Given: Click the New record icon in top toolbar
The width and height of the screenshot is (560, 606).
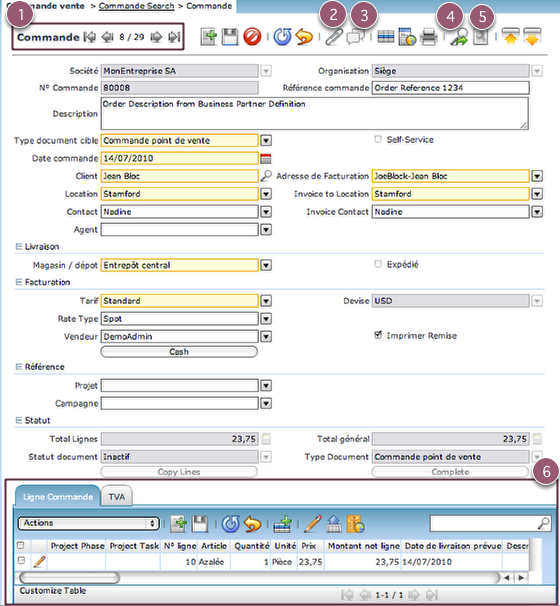Looking at the screenshot, I should click(209, 37).
